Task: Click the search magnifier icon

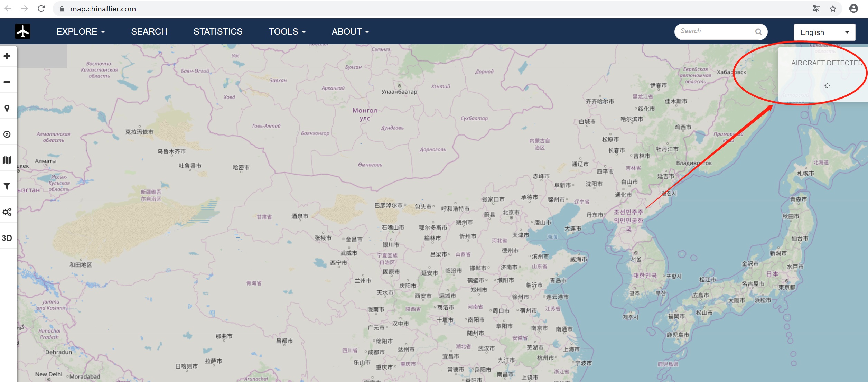Action: 758,32
